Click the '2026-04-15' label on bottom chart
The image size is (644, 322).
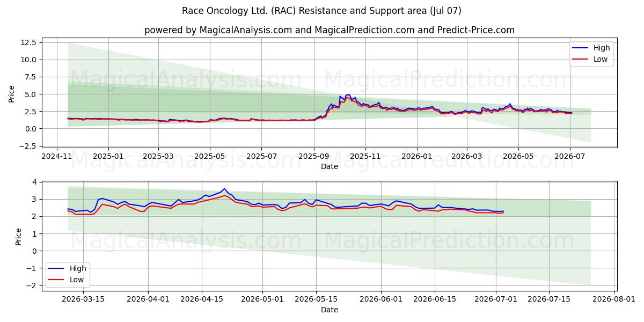(x=202, y=300)
